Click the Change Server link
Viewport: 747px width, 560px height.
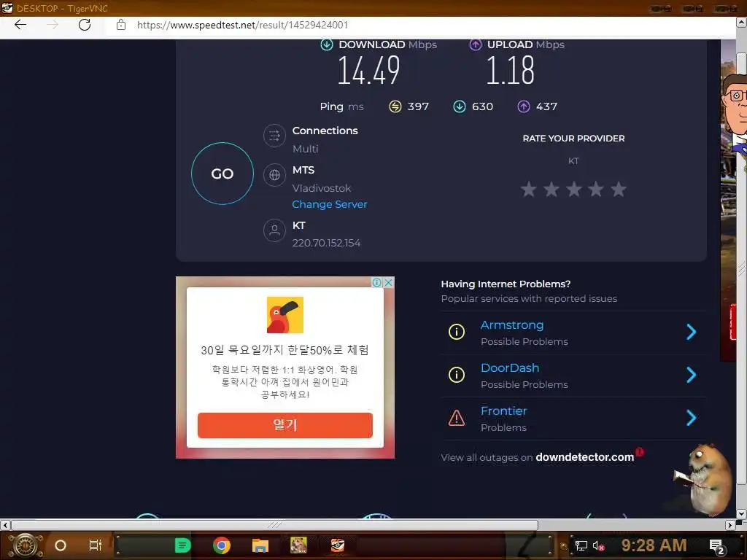pyautogui.click(x=330, y=204)
